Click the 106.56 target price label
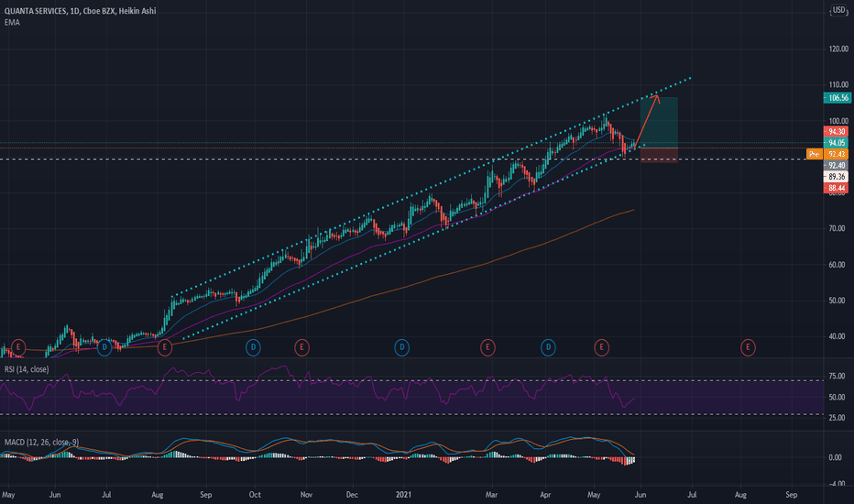Screen dimensions: 854x504 (x=837, y=98)
